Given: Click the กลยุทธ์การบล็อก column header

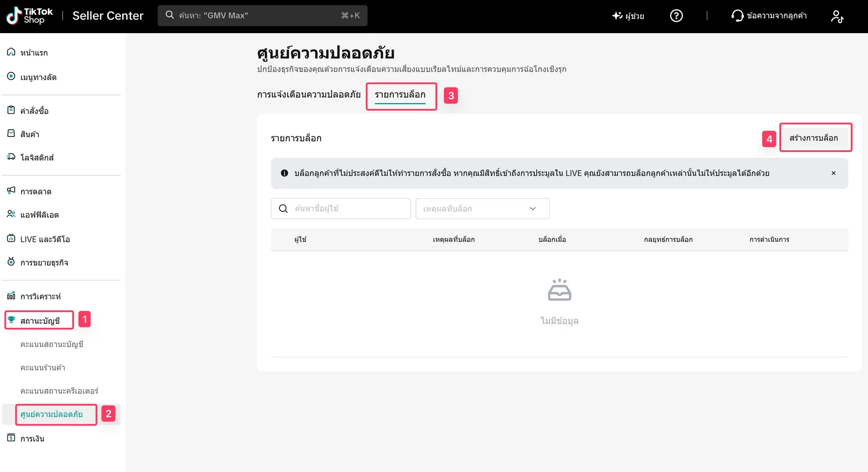Looking at the screenshot, I should [x=668, y=239].
